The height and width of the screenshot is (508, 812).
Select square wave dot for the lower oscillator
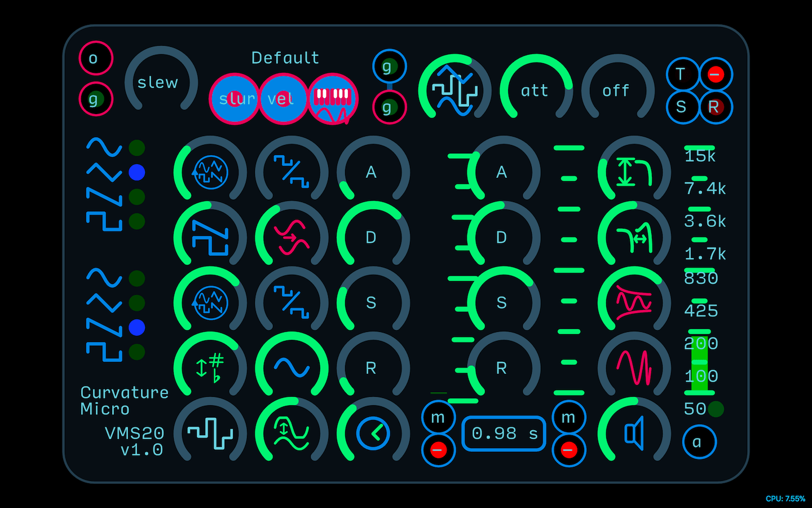[x=136, y=352]
